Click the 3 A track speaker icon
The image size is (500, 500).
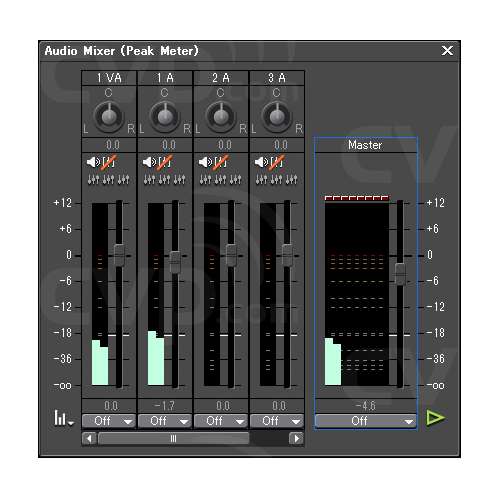(261, 162)
